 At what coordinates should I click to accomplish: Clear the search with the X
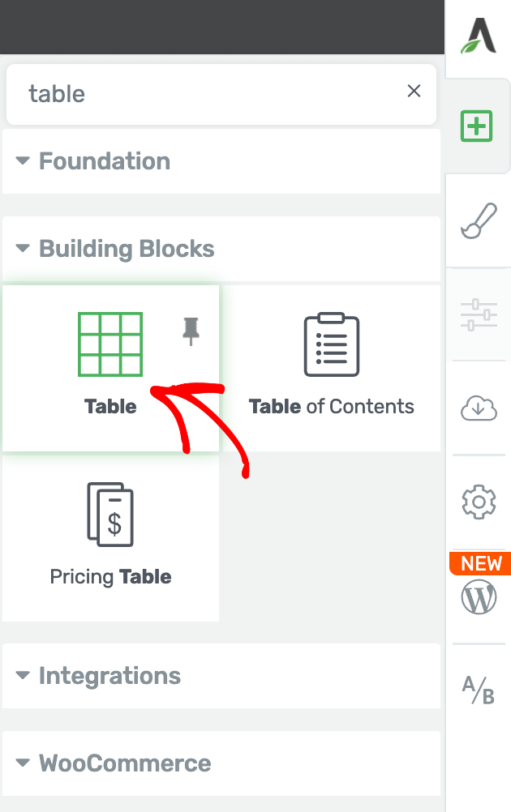(x=414, y=91)
